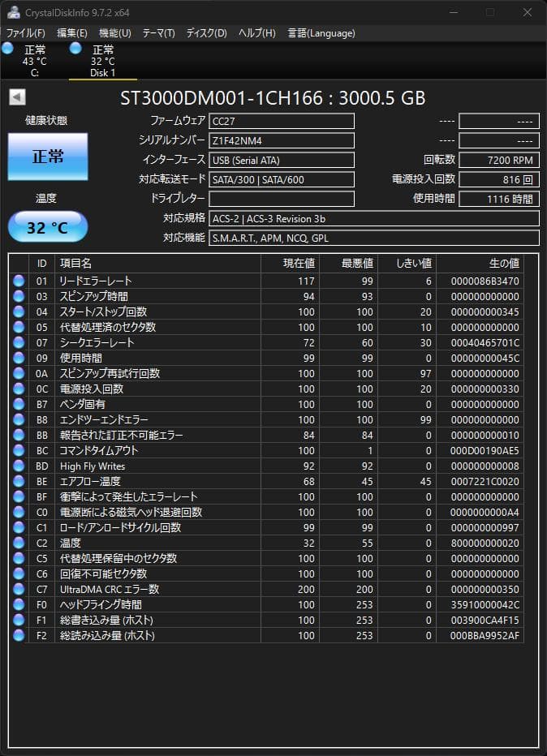547x756 pixels.
Task: Click the disk title ST3000DM001-1CH166 : 3000.5 GB
Action: (273, 98)
